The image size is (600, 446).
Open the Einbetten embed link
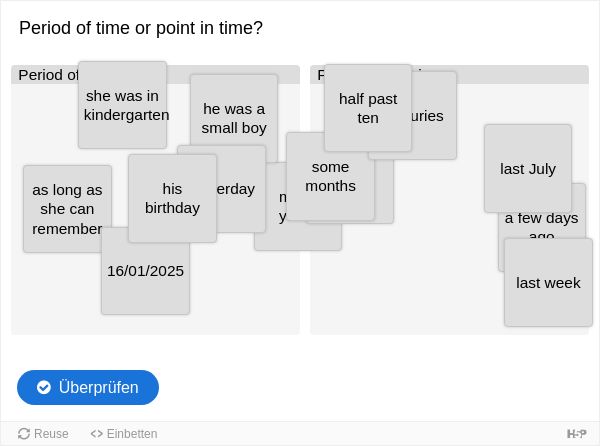124,434
